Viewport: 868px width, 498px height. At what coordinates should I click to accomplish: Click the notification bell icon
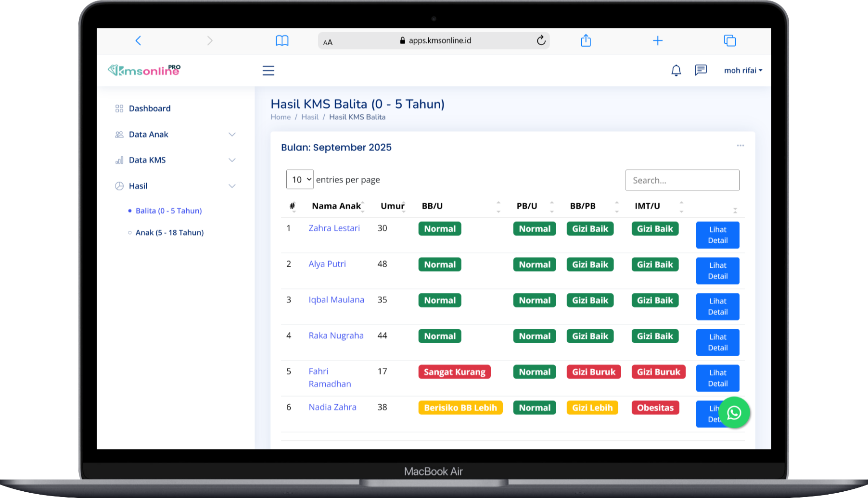(676, 71)
